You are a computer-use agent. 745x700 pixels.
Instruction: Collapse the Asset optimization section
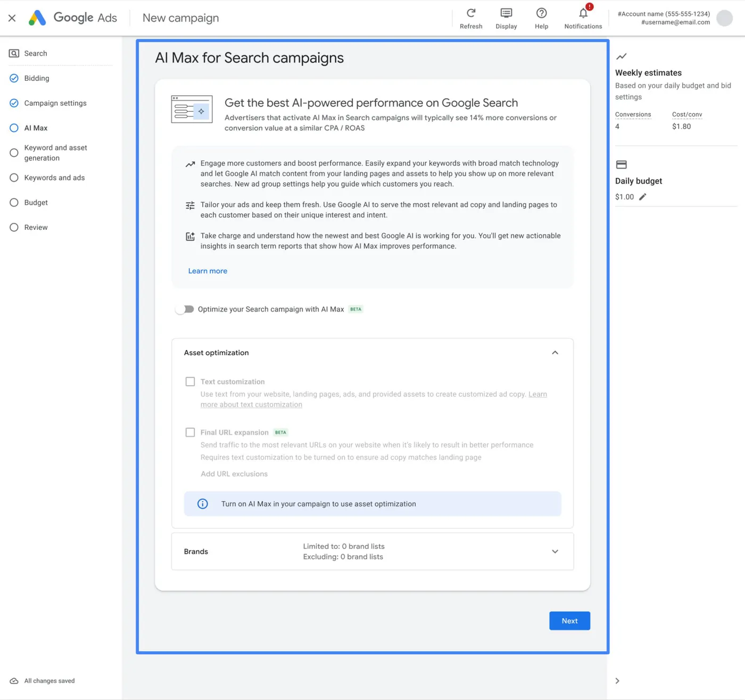(555, 353)
